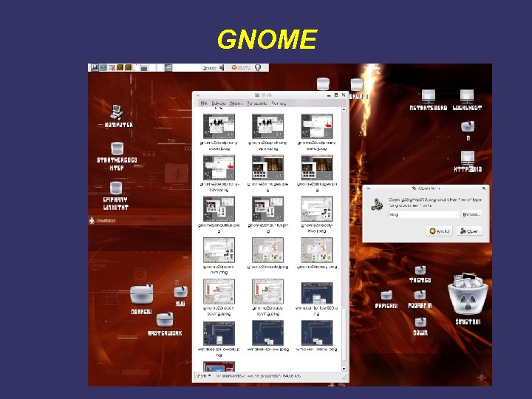The height and width of the screenshot is (399, 532).
Task: Click the clock applet in the top panel
Action: (241, 67)
